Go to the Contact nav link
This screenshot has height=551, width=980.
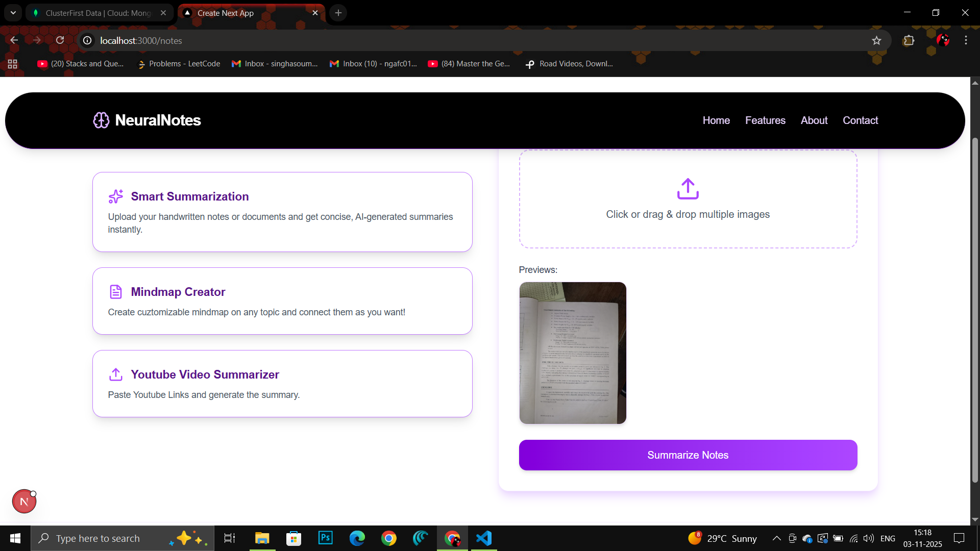tap(860, 120)
